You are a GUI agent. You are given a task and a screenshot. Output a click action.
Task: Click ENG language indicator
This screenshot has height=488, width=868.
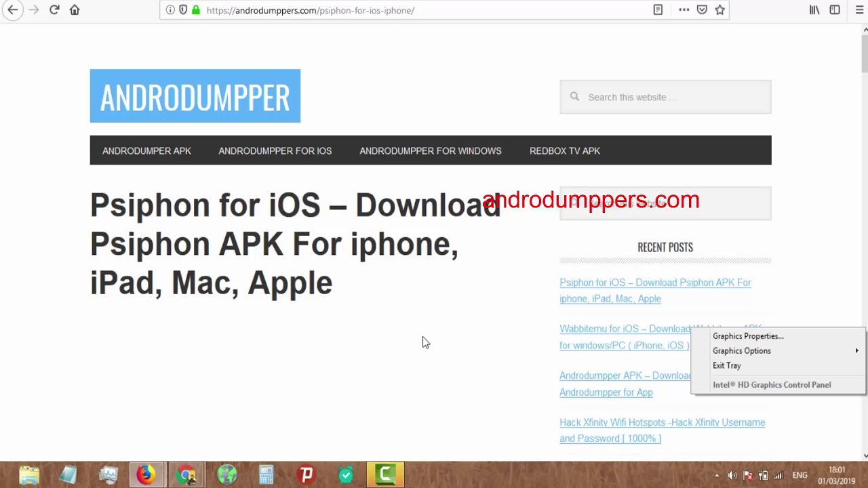coord(800,476)
